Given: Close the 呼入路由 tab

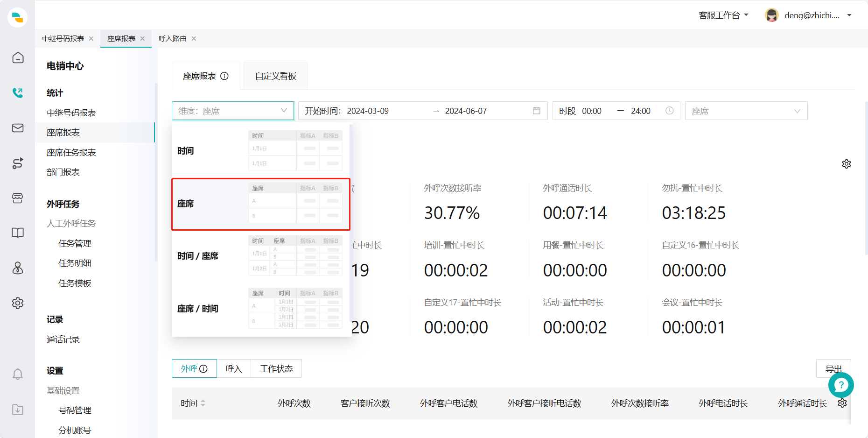Looking at the screenshot, I should coord(194,39).
